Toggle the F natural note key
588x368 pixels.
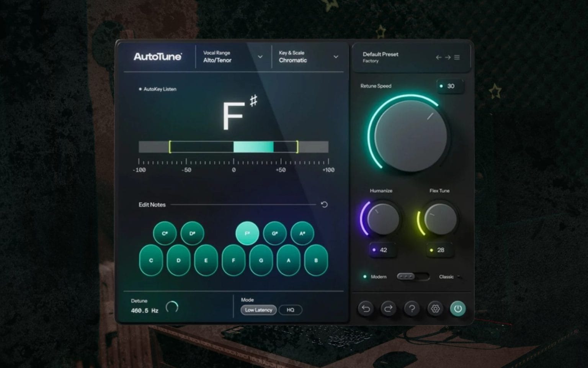(234, 260)
